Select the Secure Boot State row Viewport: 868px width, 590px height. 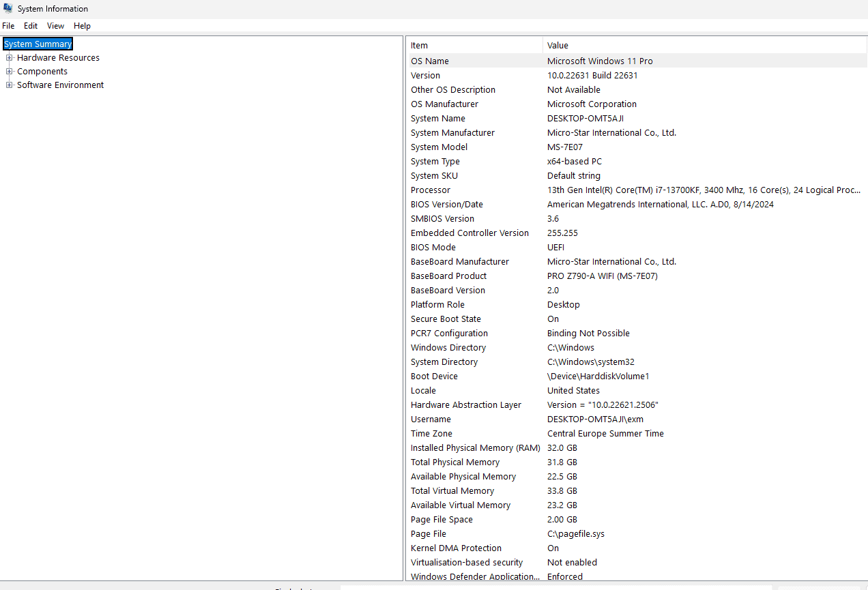[x=637, y=319]
